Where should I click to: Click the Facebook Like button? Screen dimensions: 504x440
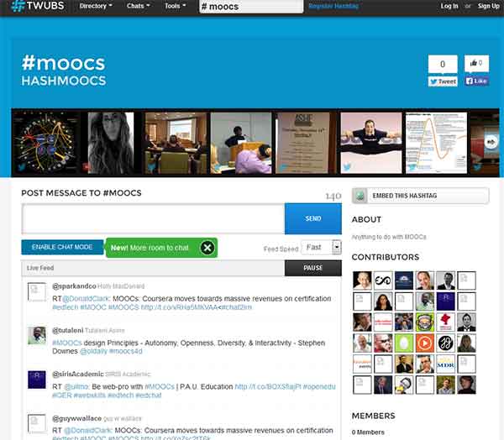click(476, 81)
